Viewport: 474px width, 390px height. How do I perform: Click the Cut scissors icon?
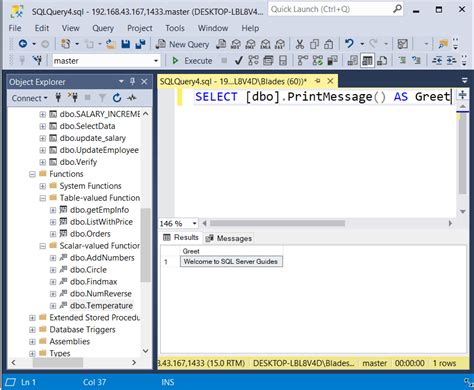pos(300,44)
